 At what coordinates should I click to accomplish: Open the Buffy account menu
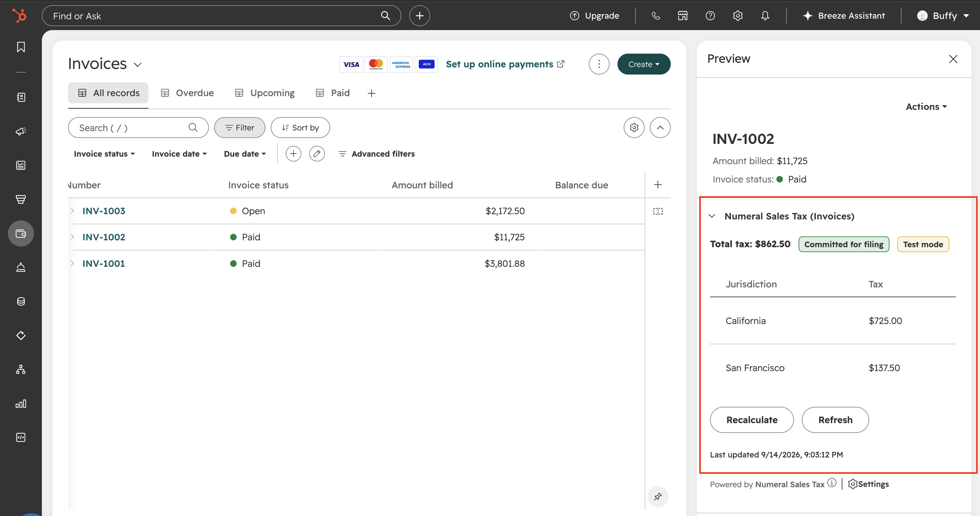[x=943, y=16]
